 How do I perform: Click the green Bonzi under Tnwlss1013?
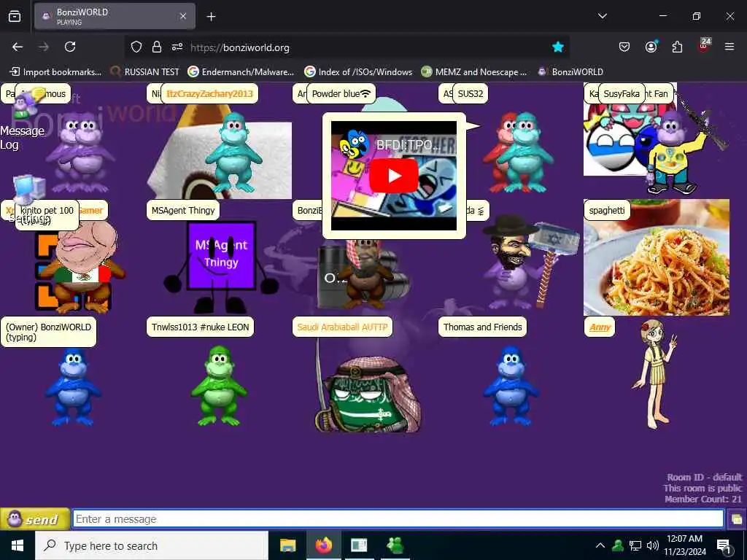(x=219, y=386)
